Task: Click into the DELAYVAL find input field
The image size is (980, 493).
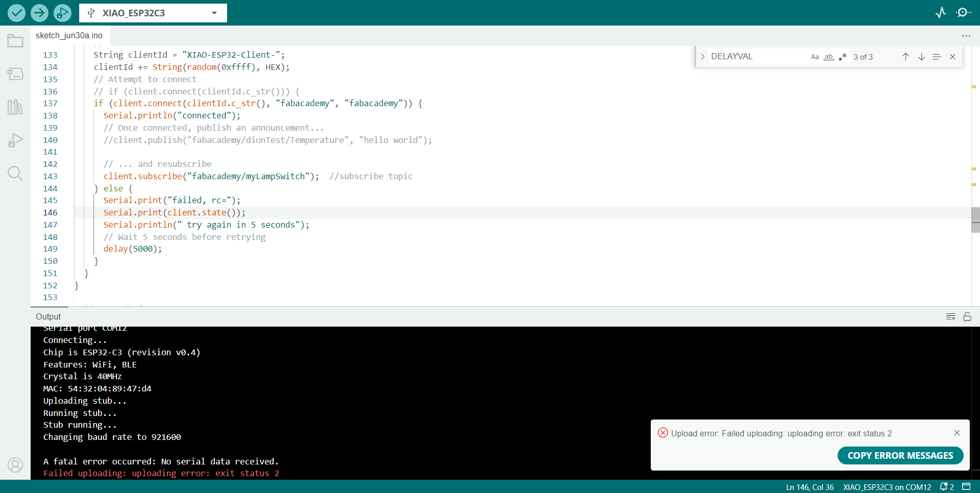Action: click(757, 57)
